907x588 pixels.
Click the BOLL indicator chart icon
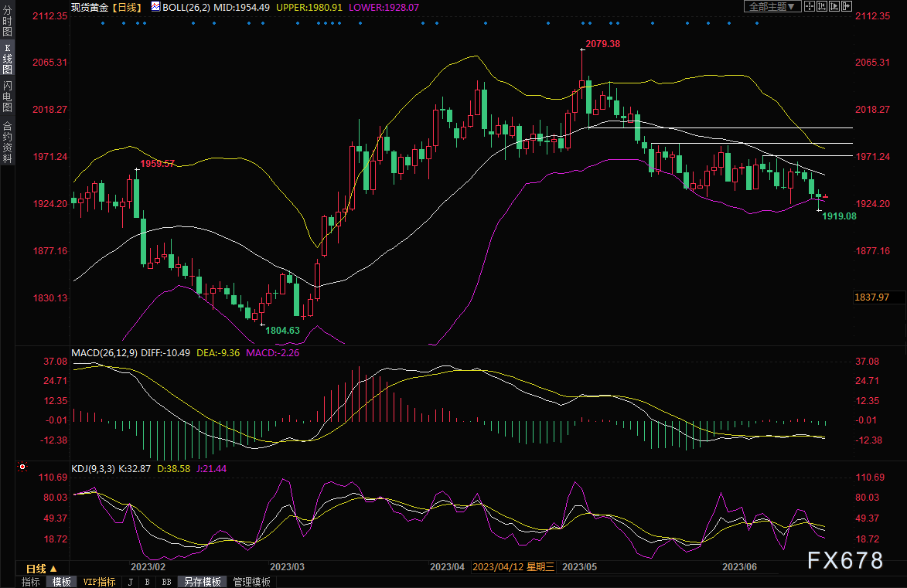pos(156,6)
